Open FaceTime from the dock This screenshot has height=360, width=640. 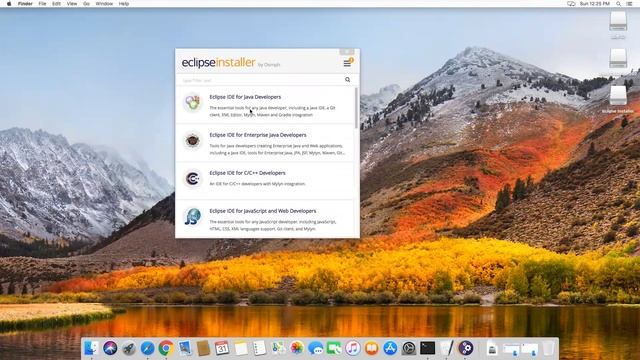(334, 348)
